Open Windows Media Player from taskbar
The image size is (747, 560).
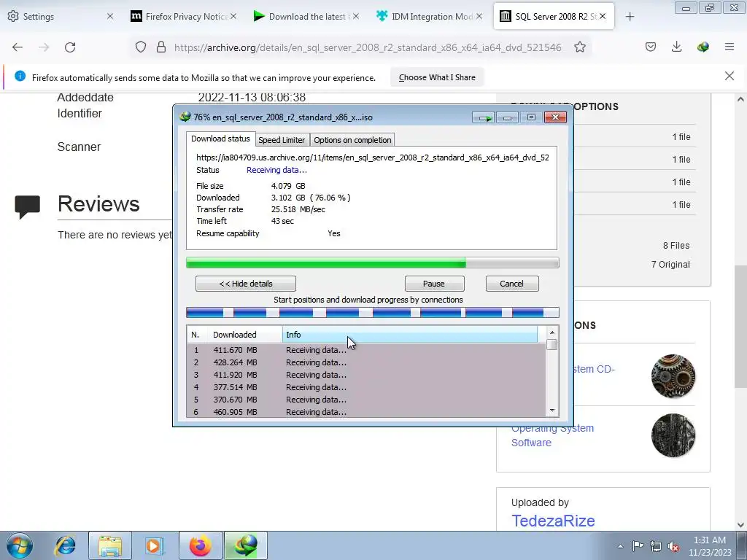(154, 545)
